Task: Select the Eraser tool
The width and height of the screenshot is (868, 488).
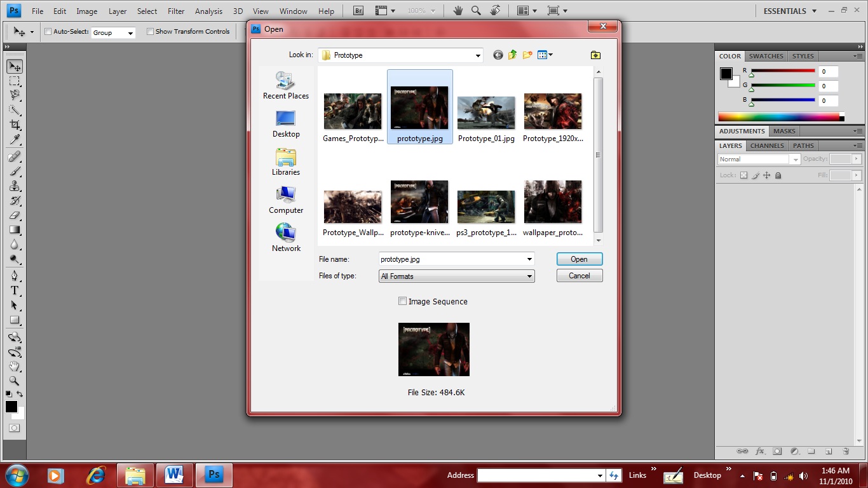Action: coord(14,215)
